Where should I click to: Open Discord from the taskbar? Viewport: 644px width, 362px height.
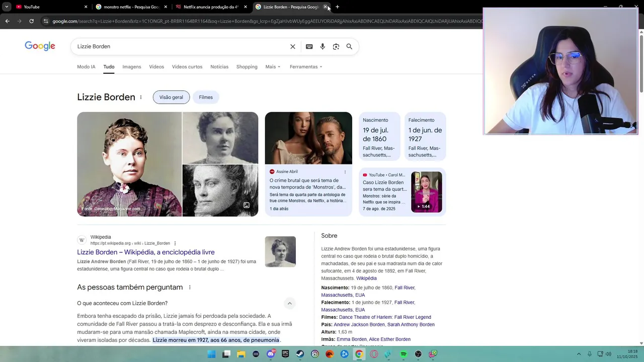tap(271, 354)
